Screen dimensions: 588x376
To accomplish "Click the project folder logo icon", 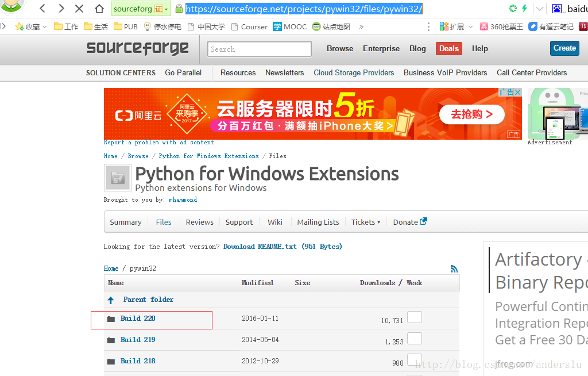I will (x=117, y=178).
